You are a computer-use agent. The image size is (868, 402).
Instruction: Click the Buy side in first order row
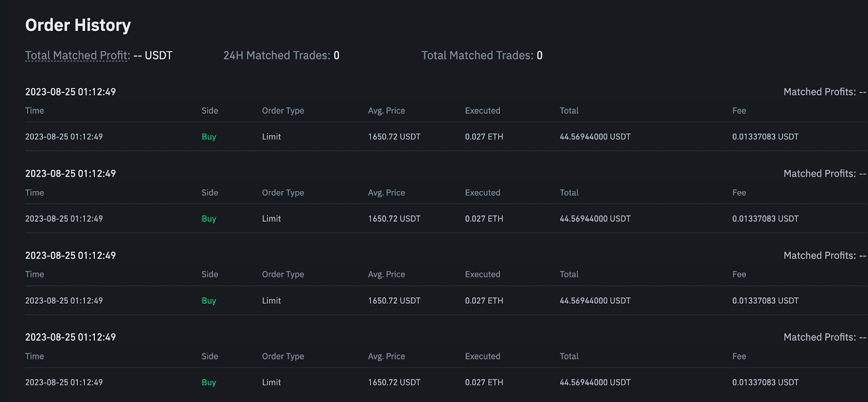click(209, 137)
